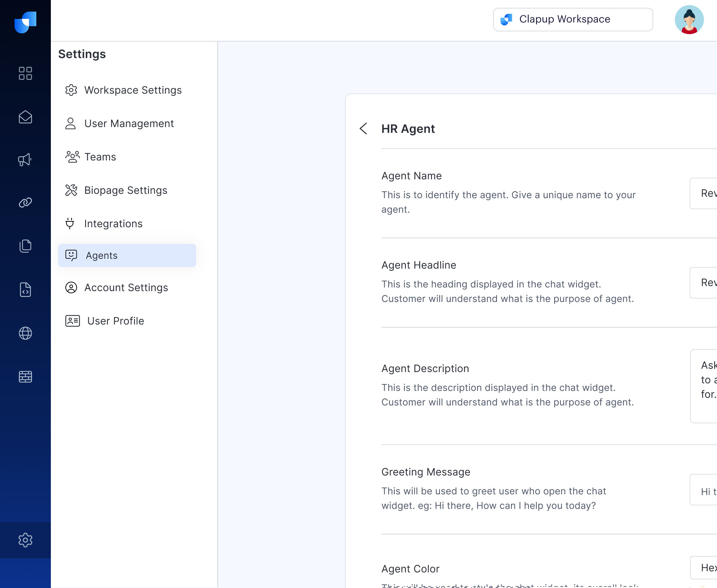The image size is (717, 588).
Task: Open Workspace Settings menu item
Action: [127, 90]
